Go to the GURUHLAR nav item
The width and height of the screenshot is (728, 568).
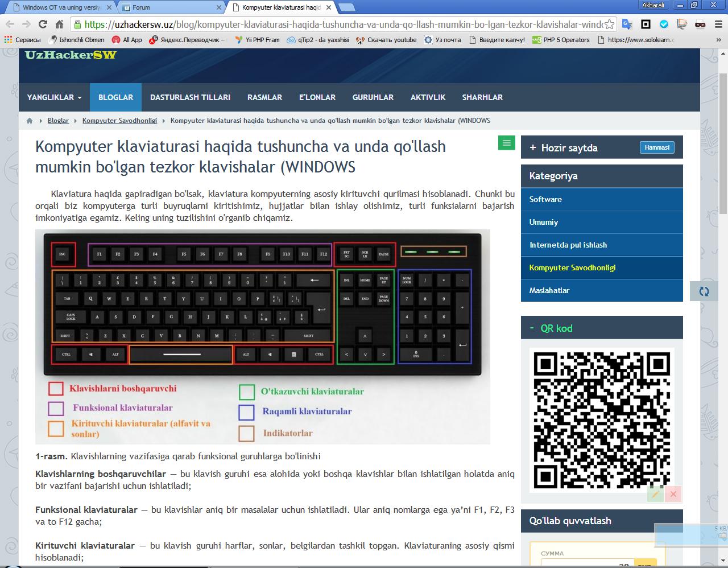point(373,97)
